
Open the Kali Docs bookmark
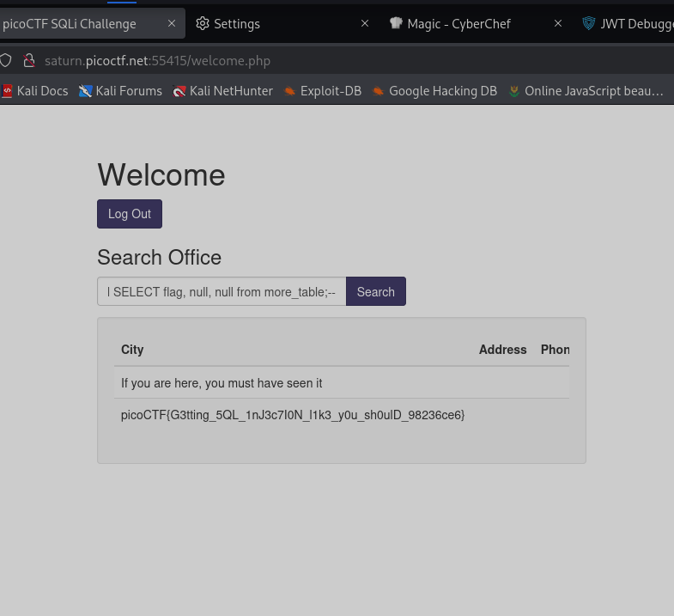35,90
